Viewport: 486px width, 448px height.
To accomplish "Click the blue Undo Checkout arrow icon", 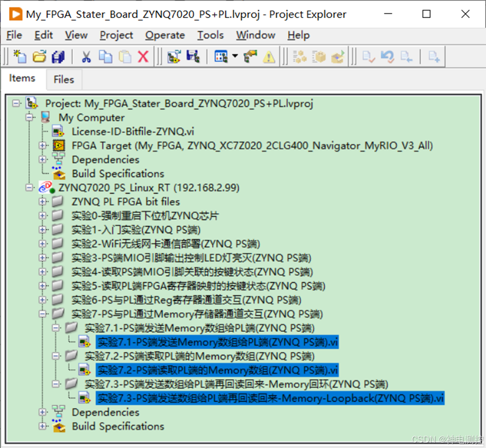I will pos(388,57).
